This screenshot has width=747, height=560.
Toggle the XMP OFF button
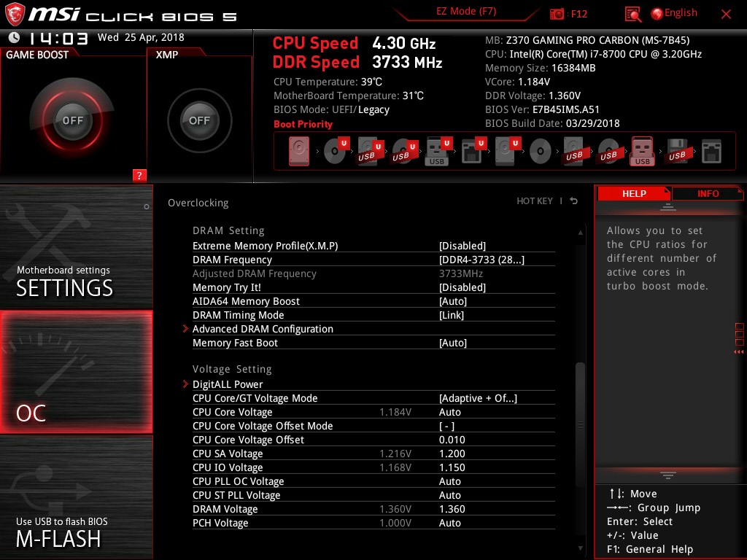(x=199, y=120)
